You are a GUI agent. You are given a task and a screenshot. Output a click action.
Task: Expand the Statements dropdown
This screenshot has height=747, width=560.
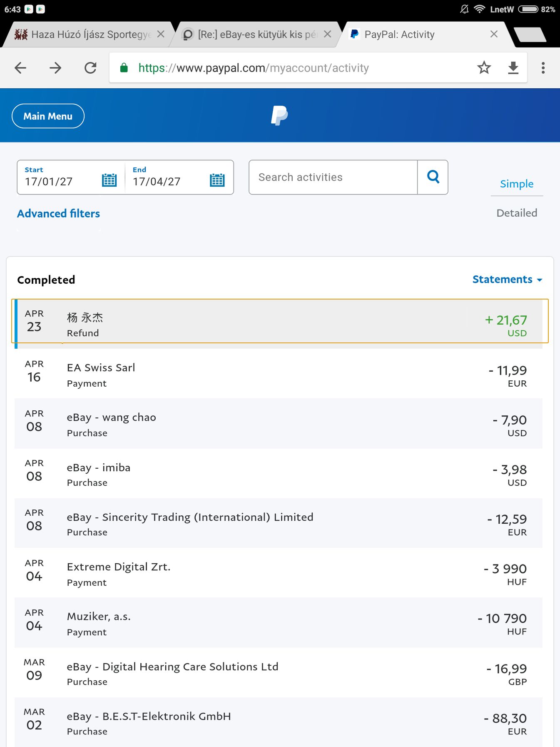pyautogui.click(x=507, y=280)
